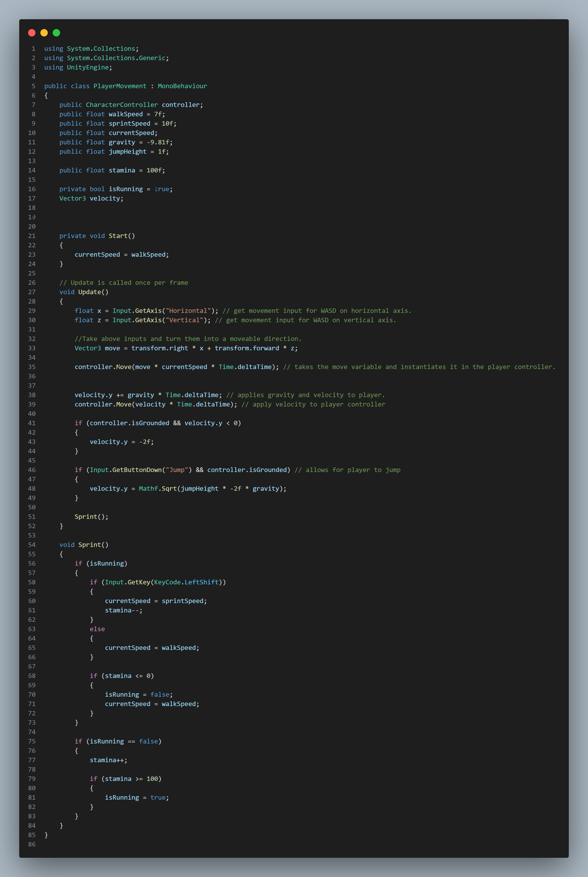
Task: Click 'void Update()' method header
Action: 84,292
